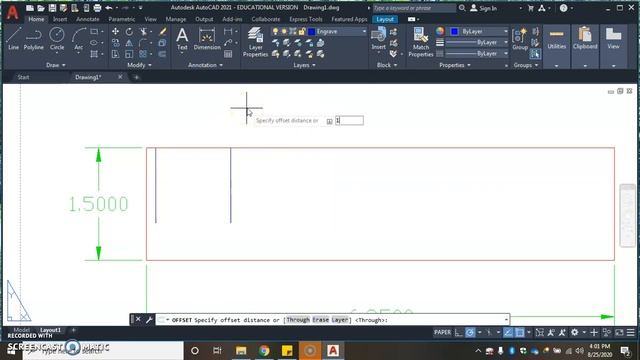Toggle layer lock padlock icon

tap(302, 31)
